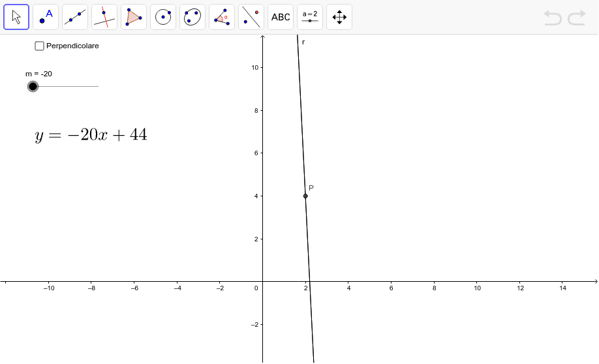This screenshot has width=599, height=364.
Task: Click the line label r
Action: click(303, 42)
